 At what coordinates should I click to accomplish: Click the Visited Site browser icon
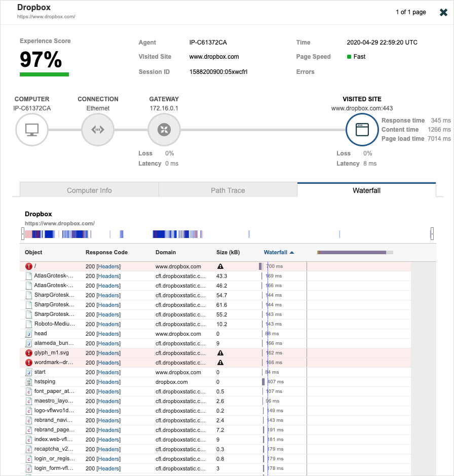pyautogui.click(x=362, y=130)
